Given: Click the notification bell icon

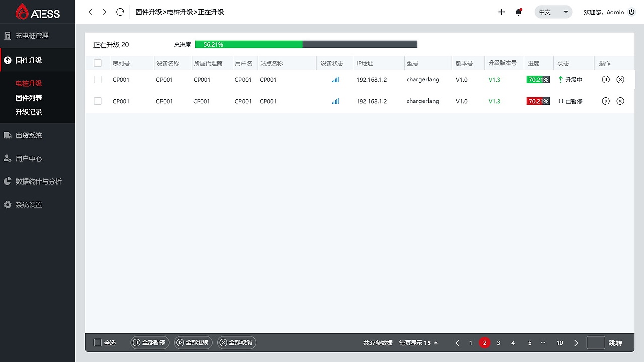Looking at the screenshot, I should coord(519,12).
